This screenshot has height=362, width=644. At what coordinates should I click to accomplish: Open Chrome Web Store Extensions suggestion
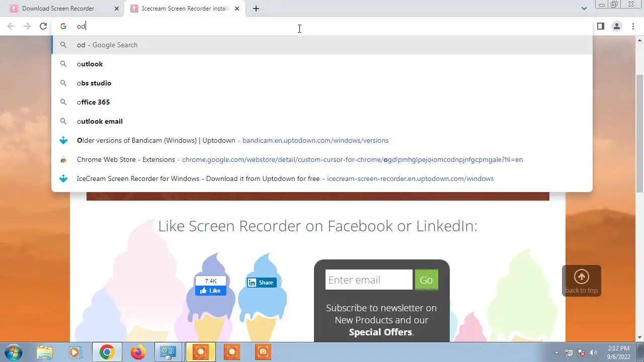click(x=322, y=159)
